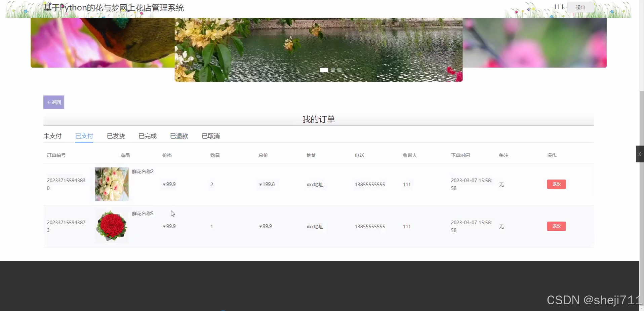This screenshot has height=311, width=644.
Task: Click the 我的订单 section heading
Action: 318,119
